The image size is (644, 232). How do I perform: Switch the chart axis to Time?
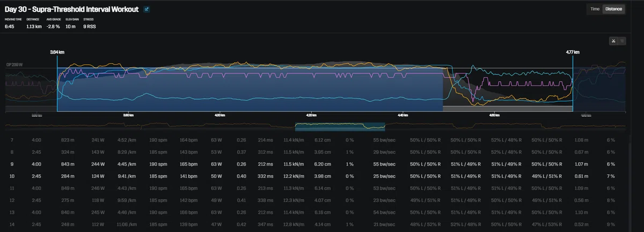(x=595, y=9)
